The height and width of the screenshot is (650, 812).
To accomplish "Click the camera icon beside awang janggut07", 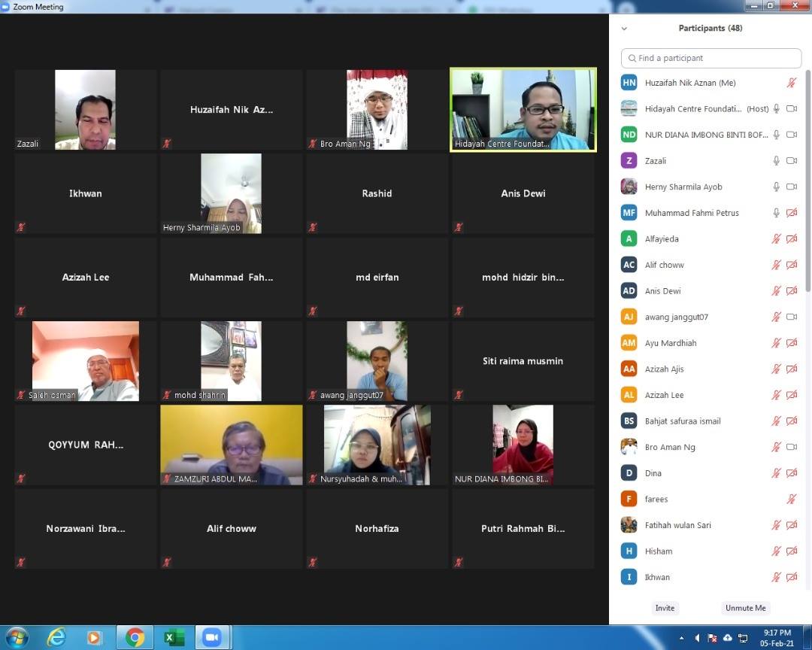I will pos(791,317).
